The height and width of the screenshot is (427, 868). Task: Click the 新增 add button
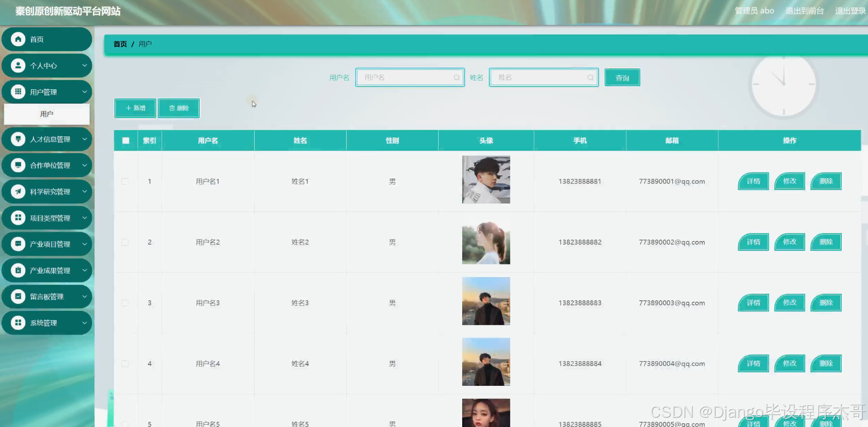pyautogui.click(x=135, y=108)
